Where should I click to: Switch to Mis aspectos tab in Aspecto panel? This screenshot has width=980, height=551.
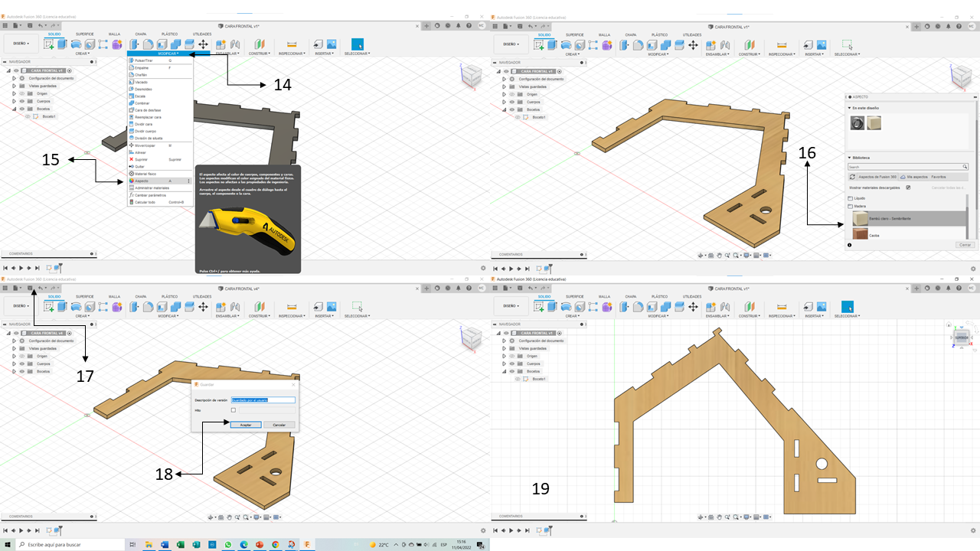pos(914,177)
